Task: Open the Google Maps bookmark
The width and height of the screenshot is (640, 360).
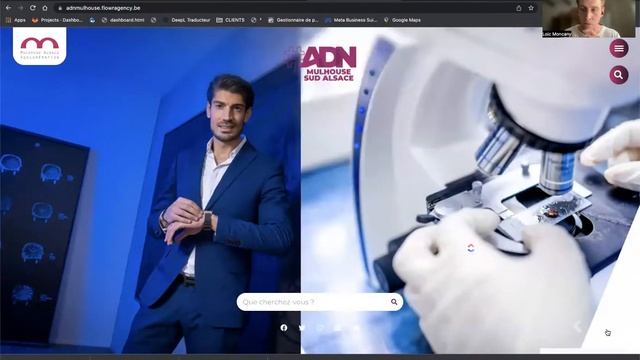Action: coord(402,20)
